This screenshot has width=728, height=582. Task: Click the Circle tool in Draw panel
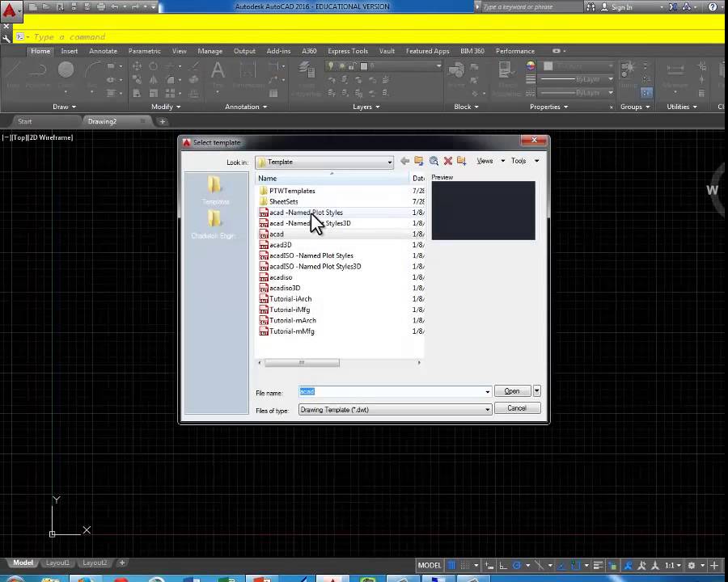click(x=66, y=70)
